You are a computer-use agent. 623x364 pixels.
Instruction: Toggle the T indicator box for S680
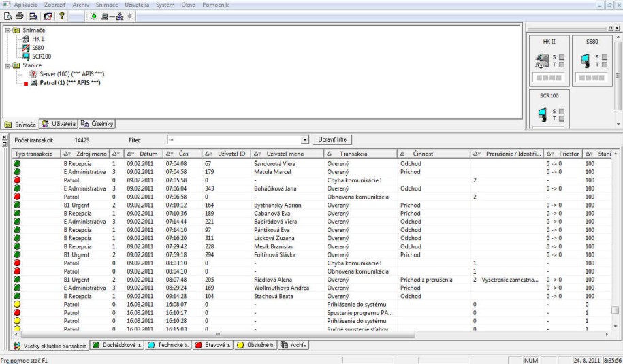click(604, 65)
